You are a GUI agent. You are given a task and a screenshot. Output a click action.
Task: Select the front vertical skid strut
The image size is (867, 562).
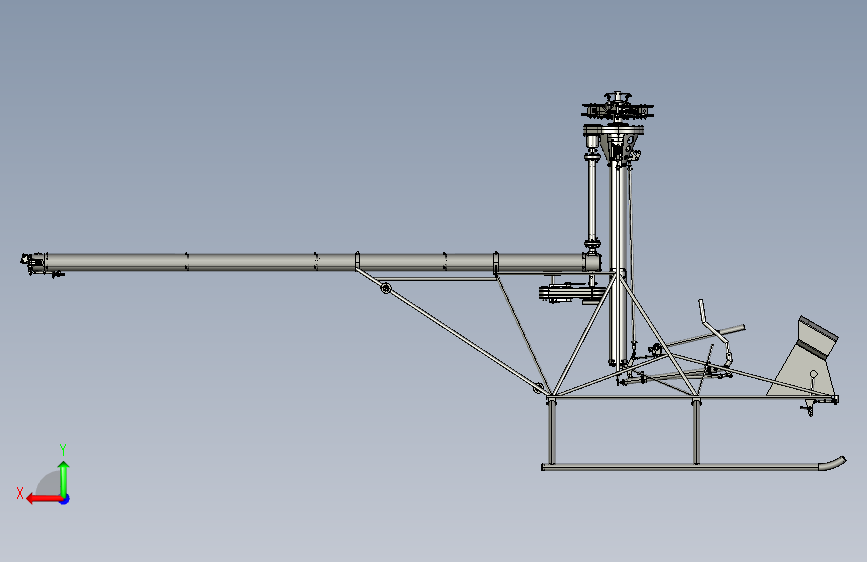(x=696, y=431)
